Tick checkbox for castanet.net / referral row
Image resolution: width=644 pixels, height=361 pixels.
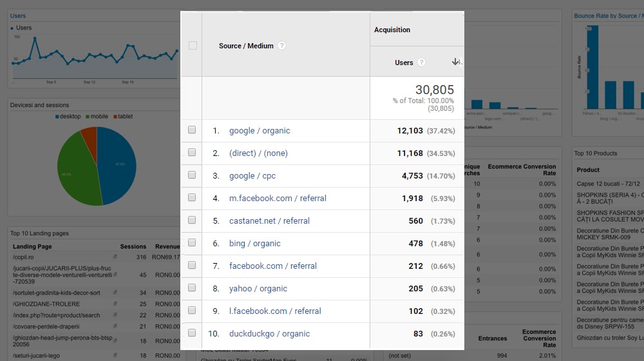point(192,220)
